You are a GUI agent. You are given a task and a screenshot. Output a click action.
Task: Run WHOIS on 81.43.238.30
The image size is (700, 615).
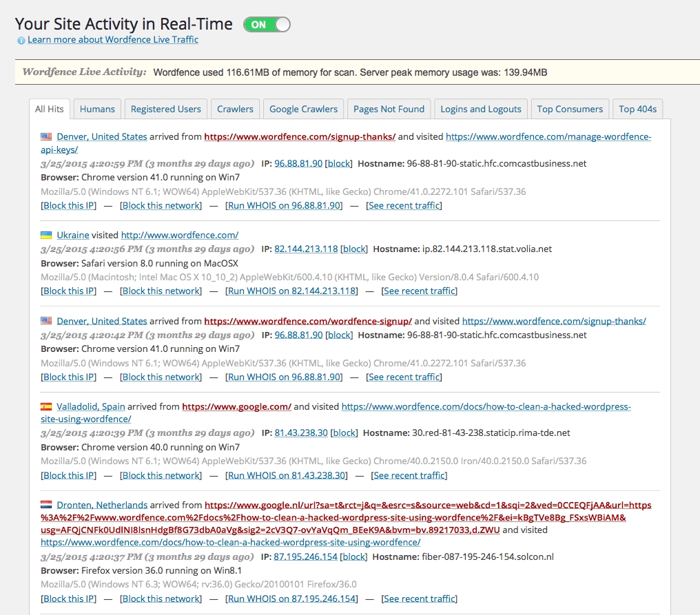pyautogui.click(x=287, y=476)
